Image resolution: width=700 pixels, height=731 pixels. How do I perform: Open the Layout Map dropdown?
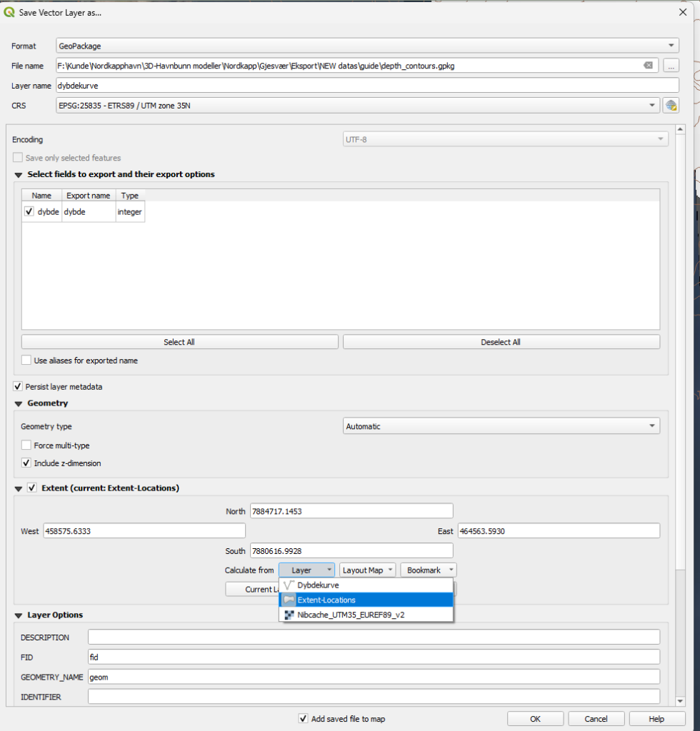click(x=367, y=570)
